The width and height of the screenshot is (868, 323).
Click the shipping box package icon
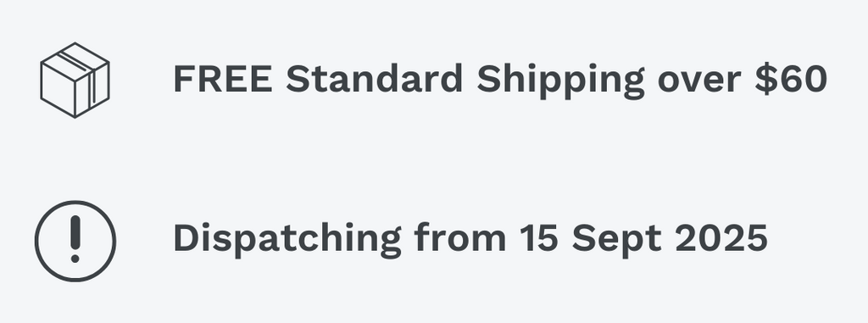coord(75,80)
